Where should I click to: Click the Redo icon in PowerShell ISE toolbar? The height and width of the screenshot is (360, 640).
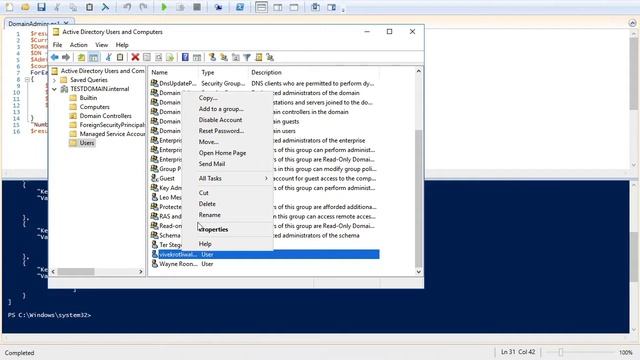click(143, 7)
